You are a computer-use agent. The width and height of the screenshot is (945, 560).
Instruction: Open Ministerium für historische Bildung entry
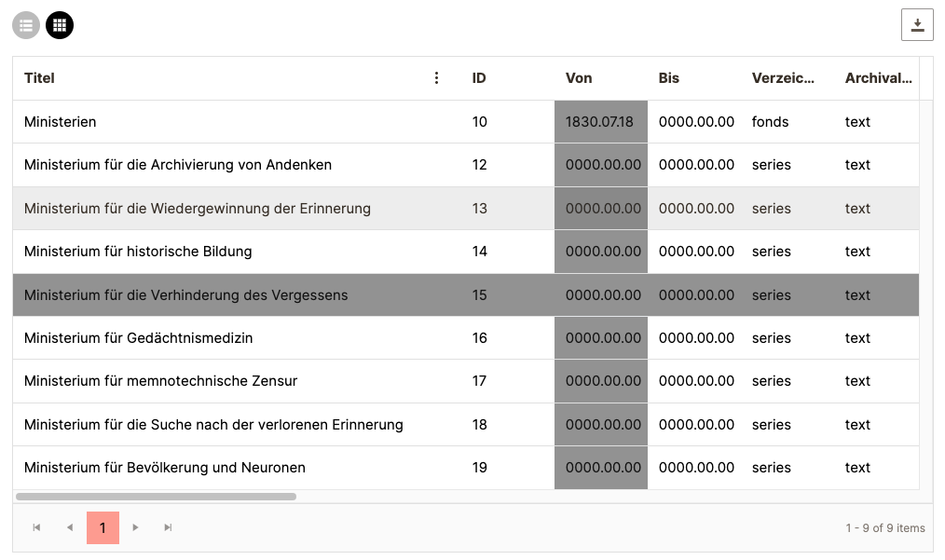coord(138,252)
